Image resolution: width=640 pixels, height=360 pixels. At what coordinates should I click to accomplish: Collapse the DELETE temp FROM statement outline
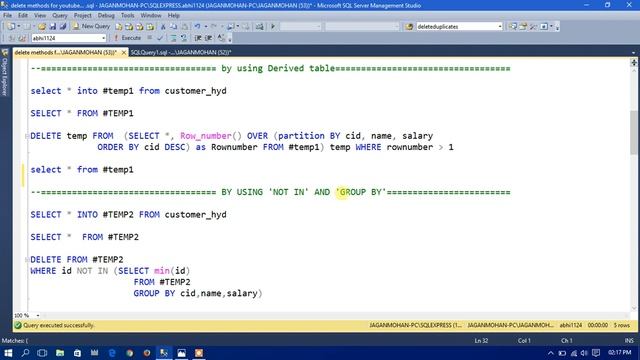27,136
